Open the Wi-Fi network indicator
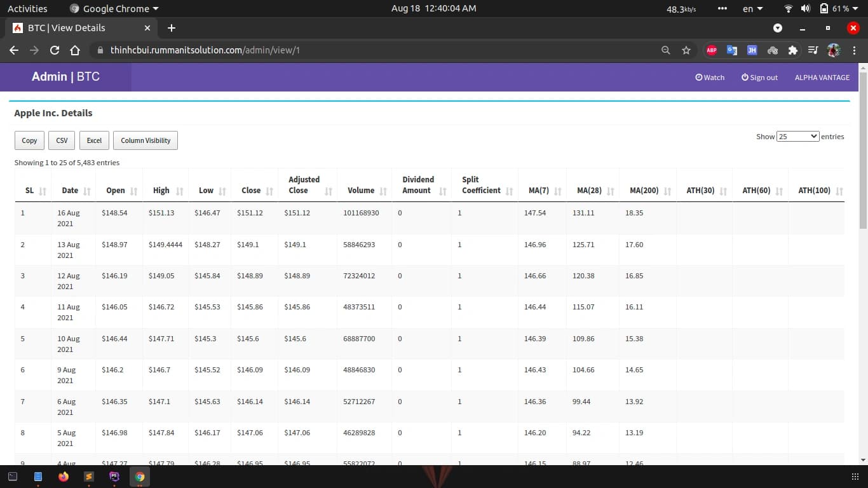This screenshot has height=488, width=868. click(x=789, y=9)
